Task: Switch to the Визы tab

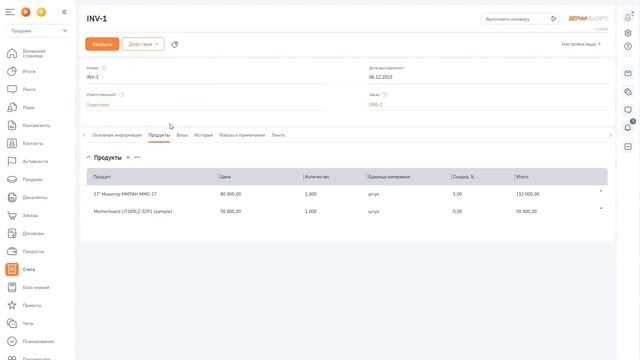Action: 182,135
